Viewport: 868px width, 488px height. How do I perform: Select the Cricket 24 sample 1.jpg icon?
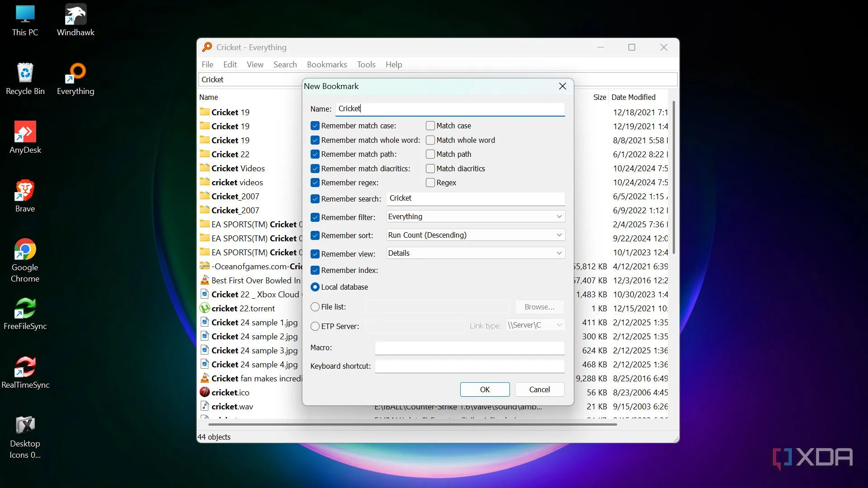pos(205,322)
